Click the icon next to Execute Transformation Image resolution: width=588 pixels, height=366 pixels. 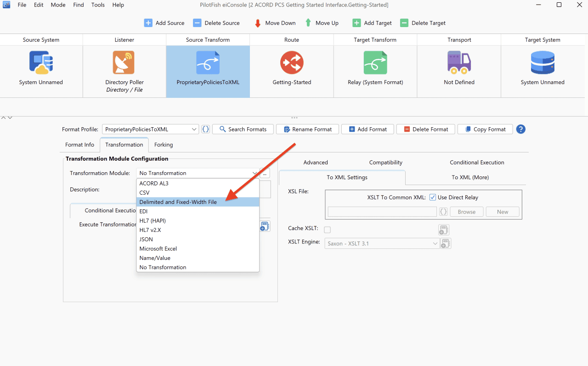tap(265, 226)
